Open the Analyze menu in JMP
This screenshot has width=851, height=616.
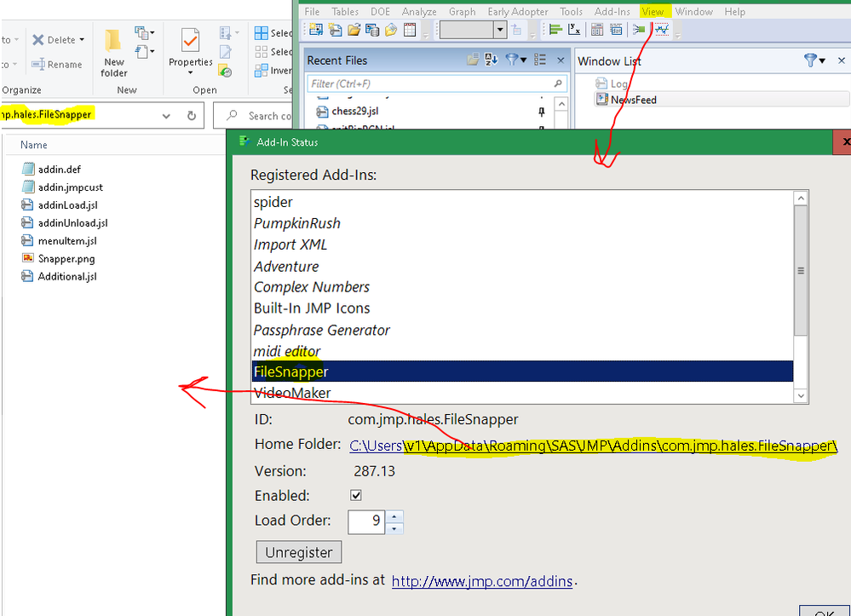point(419,11)
